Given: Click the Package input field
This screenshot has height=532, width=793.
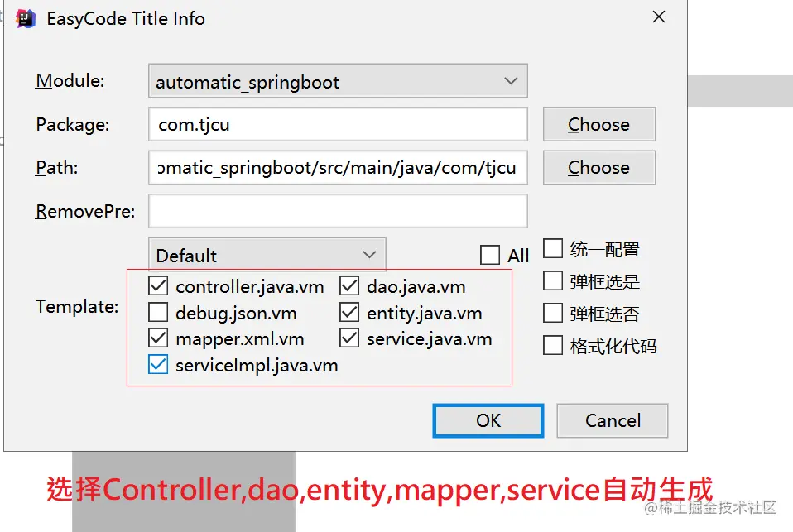Looking at the screenshot, I should click(338, 124).
